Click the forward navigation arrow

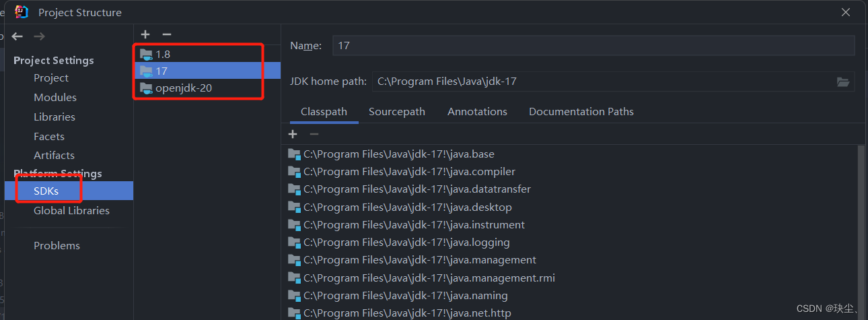click(40, 36)
